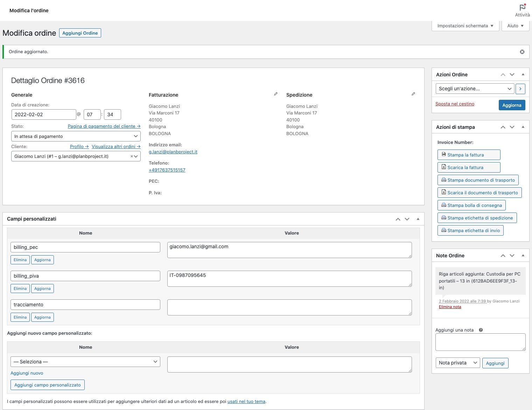The height and width of the screenshot is (410, 532).
Task: Move Campi personalizzati panel up
Action: (x=398, y=219)
